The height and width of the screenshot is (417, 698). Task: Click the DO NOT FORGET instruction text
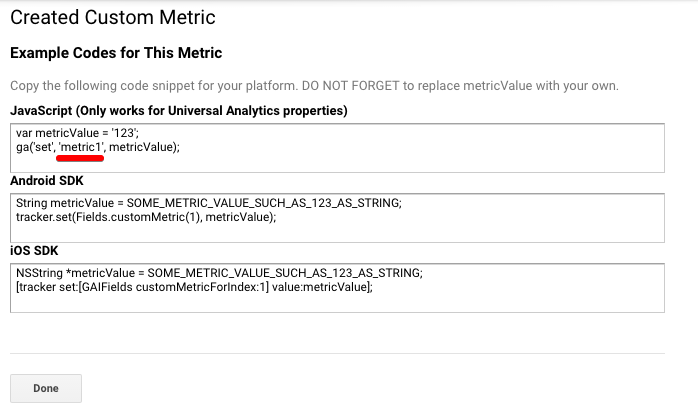pos(351,85)
